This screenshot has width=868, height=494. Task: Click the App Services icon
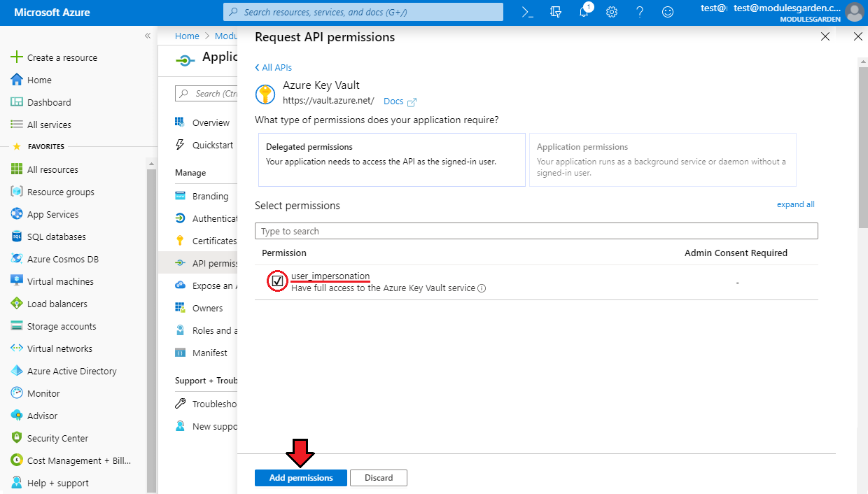[17, 214]
